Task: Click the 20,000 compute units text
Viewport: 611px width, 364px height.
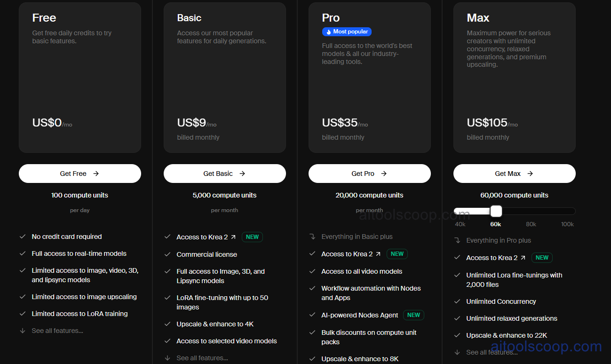Action: coord(370,195)
